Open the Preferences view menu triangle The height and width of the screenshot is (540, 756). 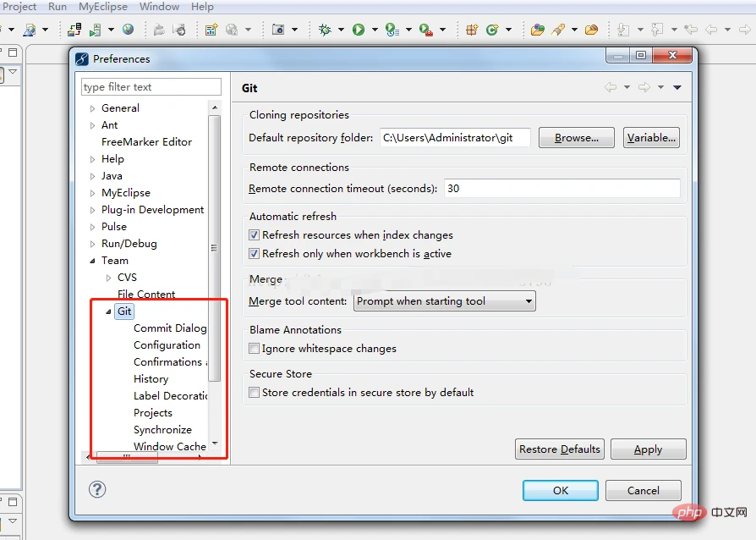tap(677, 87)
